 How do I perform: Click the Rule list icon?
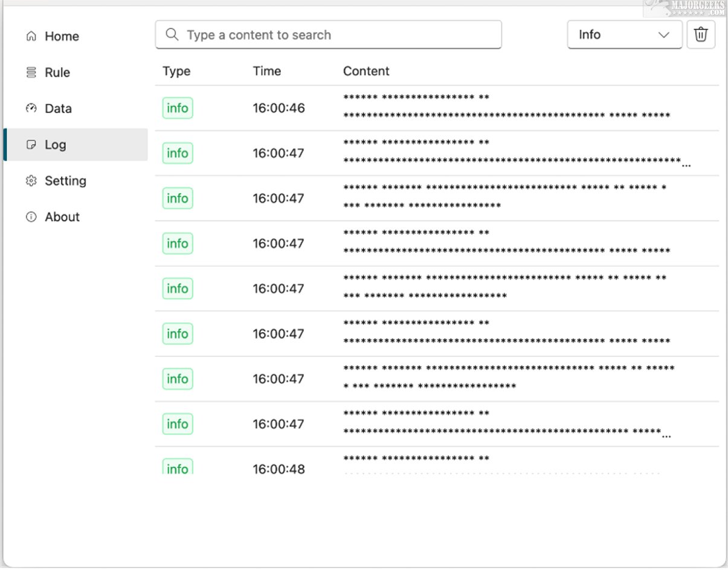(x=31, y=72)
